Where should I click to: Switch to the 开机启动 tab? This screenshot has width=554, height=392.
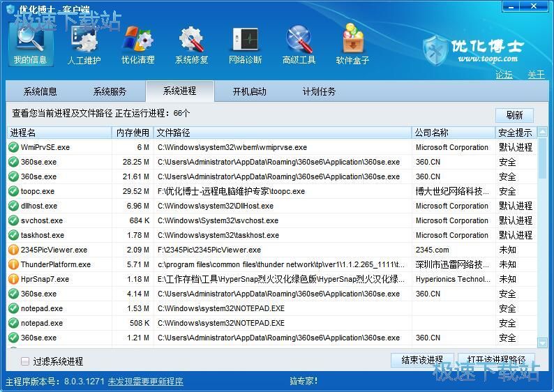coord(250,92)
